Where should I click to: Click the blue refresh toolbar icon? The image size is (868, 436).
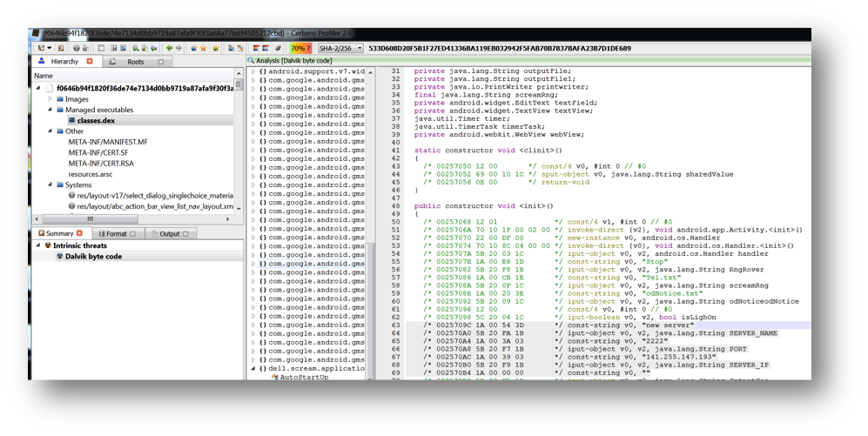click(x=123, y=48)
